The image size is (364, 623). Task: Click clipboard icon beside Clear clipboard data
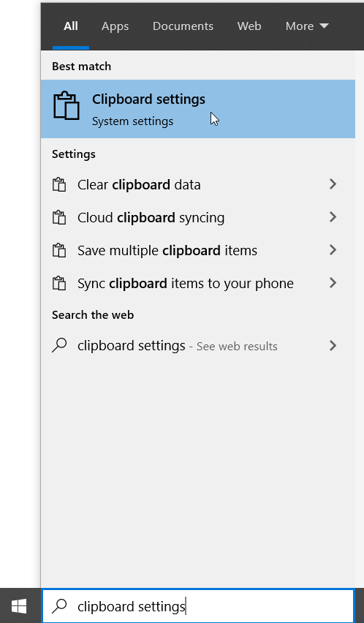[59, 185]
